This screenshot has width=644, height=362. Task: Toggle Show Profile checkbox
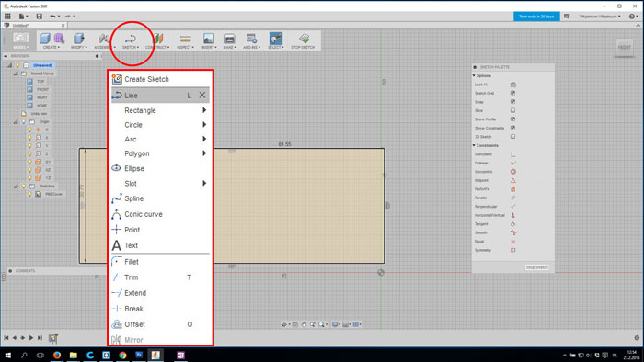512,119
